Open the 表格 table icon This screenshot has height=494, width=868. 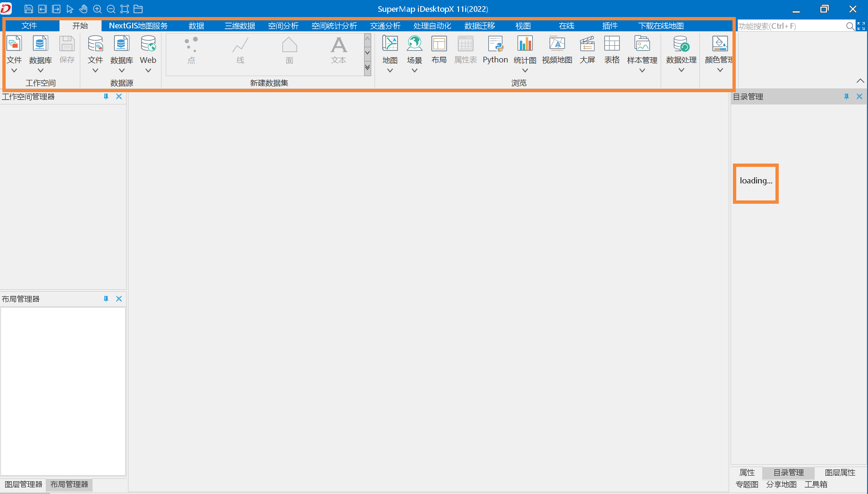(x=612, y=44)
